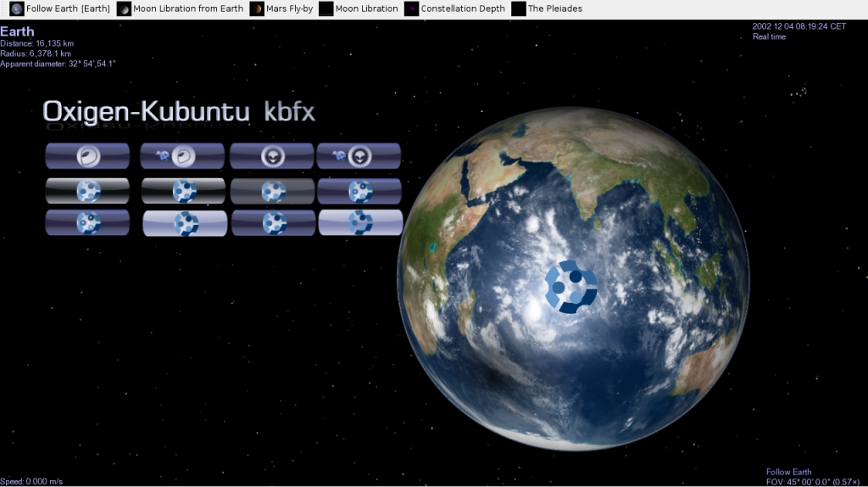This screenshot has height=487, width=868.
Task: Click the 'Earth' object name heading
Action: [17, 31]
